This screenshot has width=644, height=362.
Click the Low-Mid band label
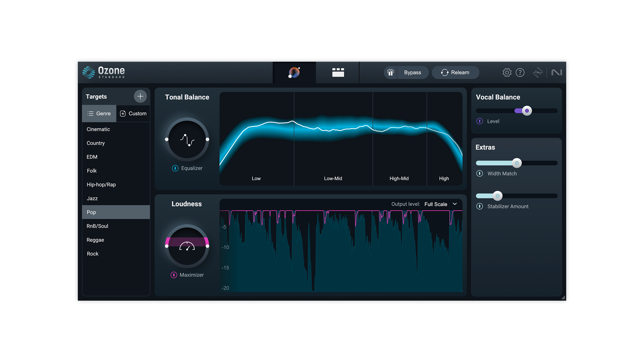pos(333,179)
